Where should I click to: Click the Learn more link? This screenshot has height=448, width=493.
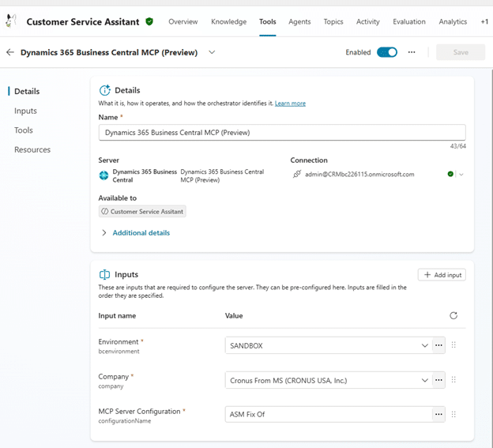click(290, 104)
